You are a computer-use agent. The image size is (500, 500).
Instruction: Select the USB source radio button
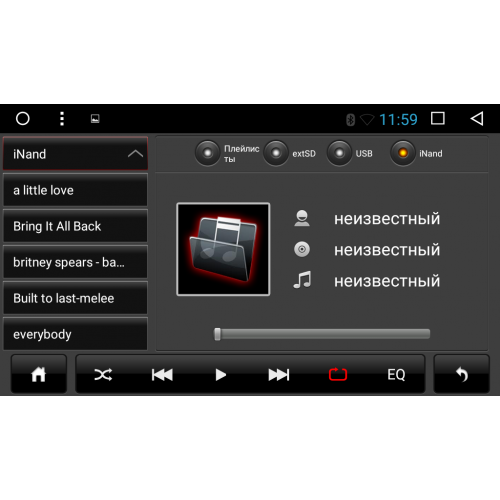click(x=339, y=153)
